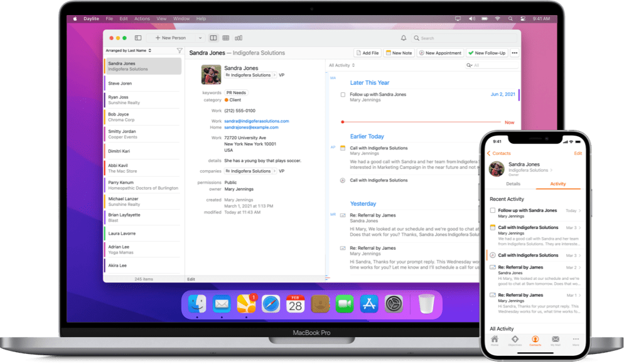Create a New Note
The image size is (624, 364).
point(399,53)
